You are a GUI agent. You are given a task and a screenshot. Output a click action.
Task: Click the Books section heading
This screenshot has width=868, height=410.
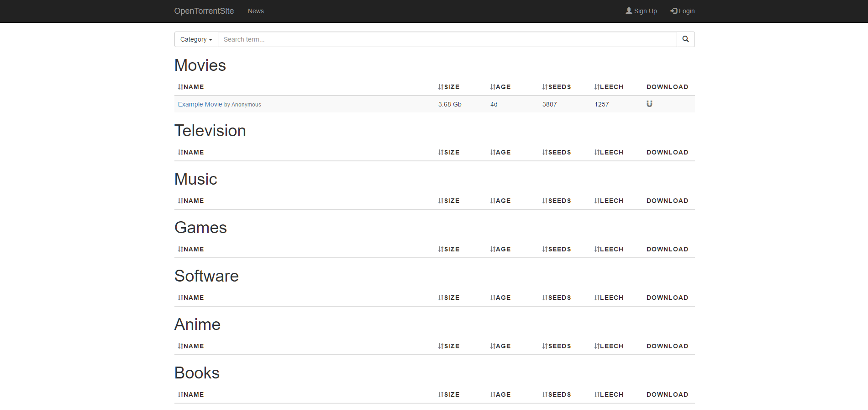[197, 373]
